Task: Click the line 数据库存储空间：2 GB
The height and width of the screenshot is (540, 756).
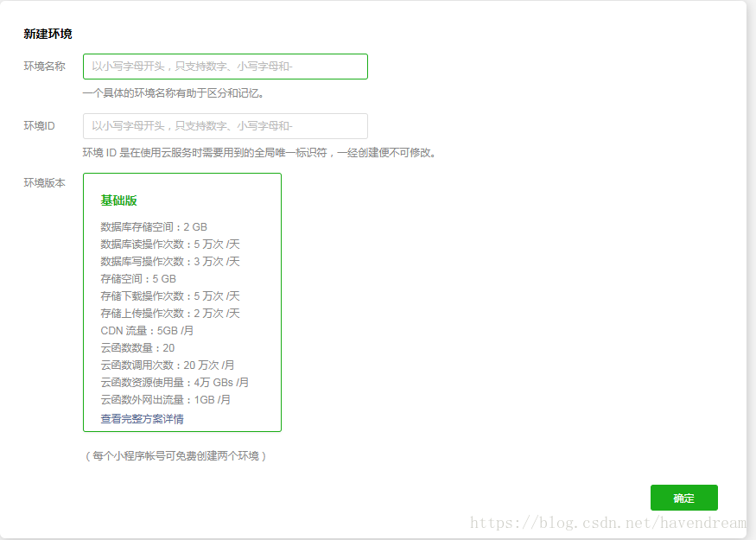Action: tap(154, 227)
